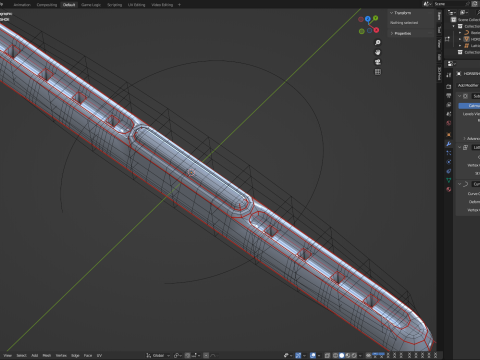This screenshot has height=360, width=480.
Task: Open the Render properties tab icon
Action: coord(449,87)
